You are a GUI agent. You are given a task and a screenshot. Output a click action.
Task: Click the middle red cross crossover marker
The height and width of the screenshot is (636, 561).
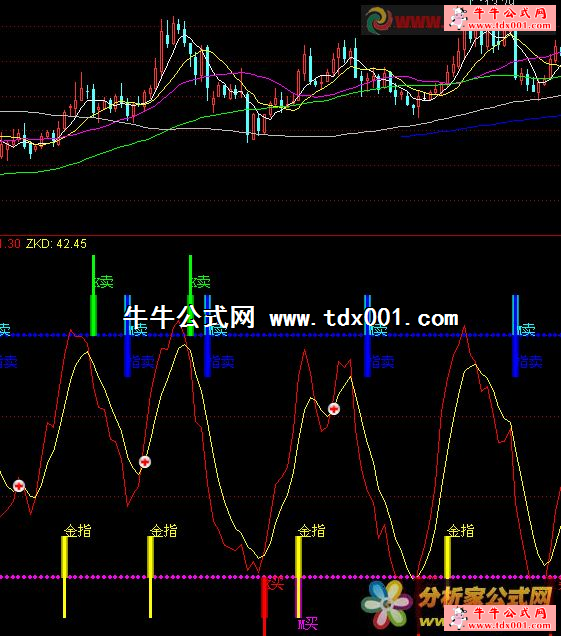145,462
